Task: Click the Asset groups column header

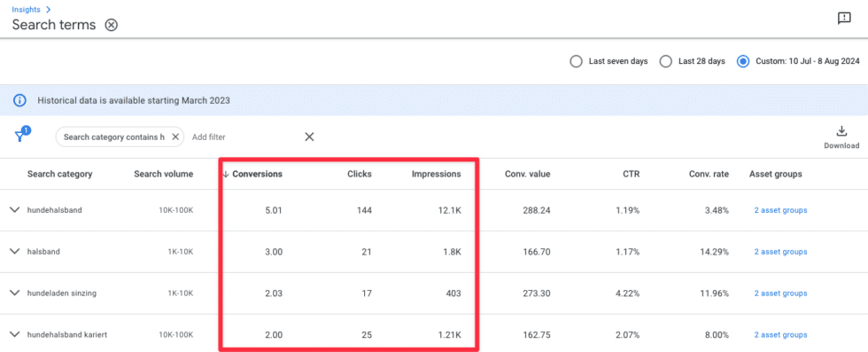Action: [x=776, y=174]
